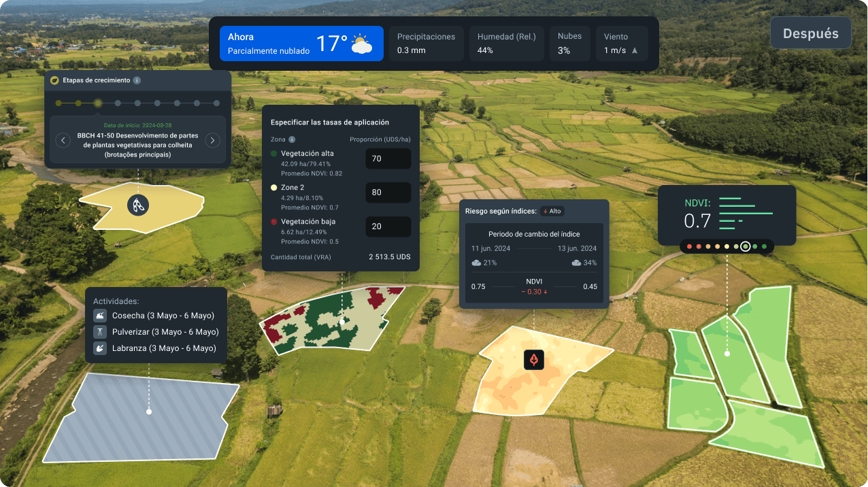Click the red risk alert field icon
Viewport: 868px width, 487px height.
[x=535, y=359]
